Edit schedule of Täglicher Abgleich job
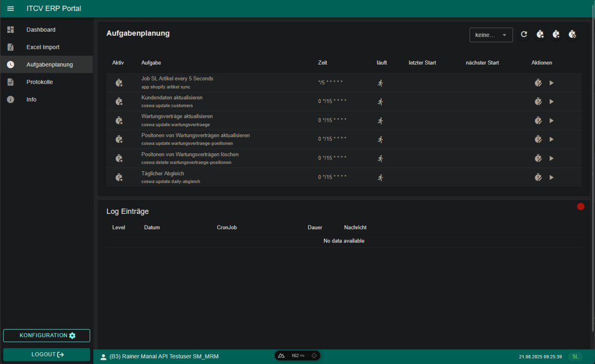 click(538, 177)
